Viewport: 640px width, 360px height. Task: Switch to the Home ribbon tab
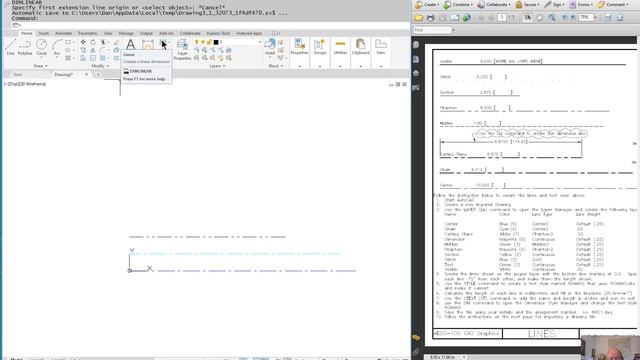pyautogui.click(x=27, y=33)
